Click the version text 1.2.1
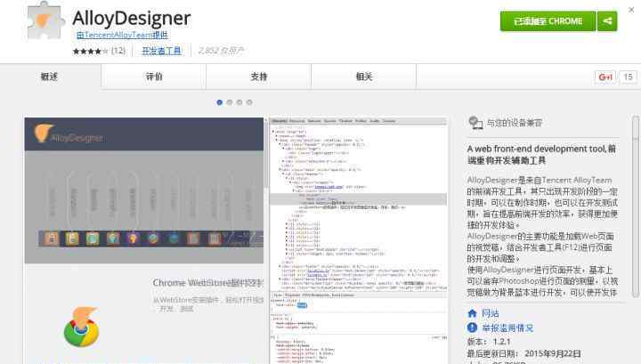641x364 pixels. point(501,342)
